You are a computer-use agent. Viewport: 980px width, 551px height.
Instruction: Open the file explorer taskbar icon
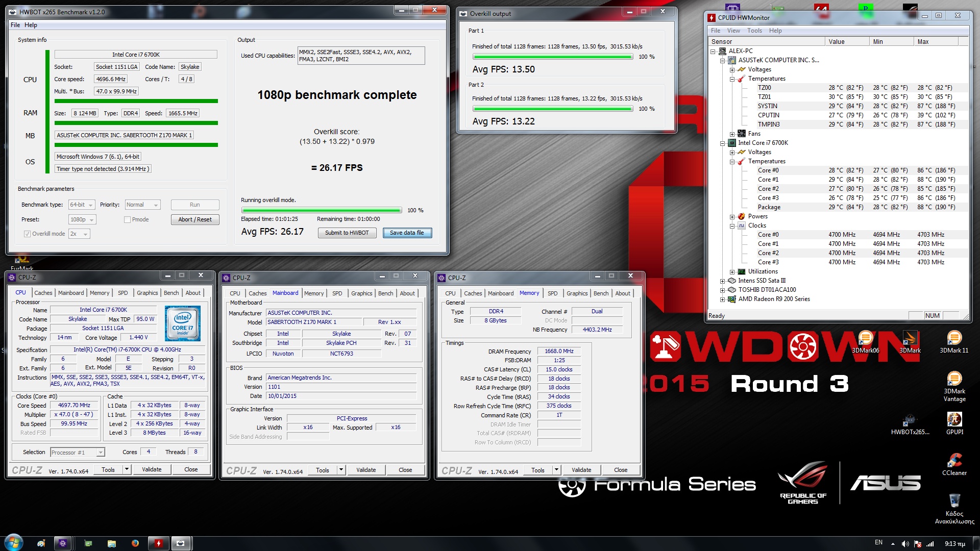pos(112,543)
